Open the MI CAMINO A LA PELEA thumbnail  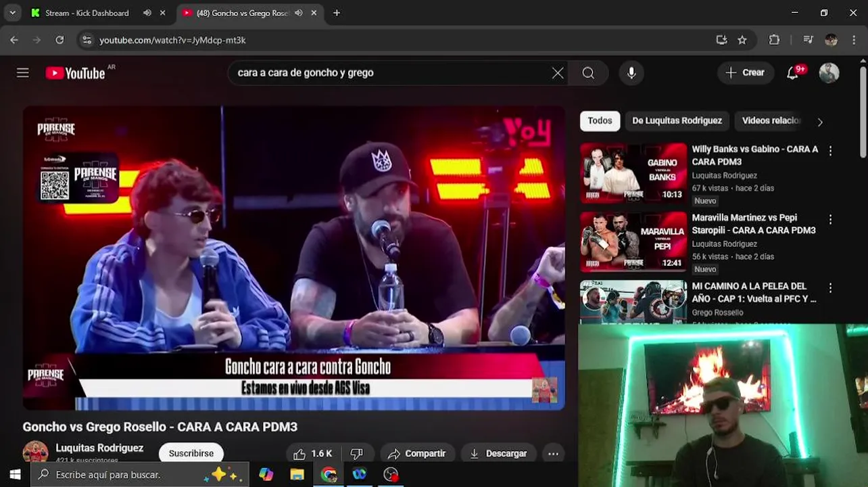point(633,302)
